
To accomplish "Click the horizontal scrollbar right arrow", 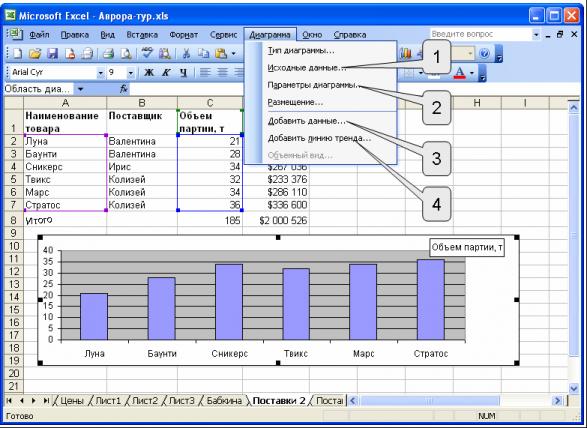I will pyautogui.click(x=557, y=401).
